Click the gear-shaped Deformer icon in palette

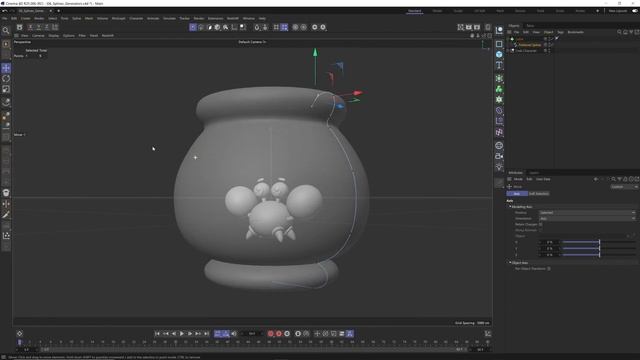pos(499,100)
